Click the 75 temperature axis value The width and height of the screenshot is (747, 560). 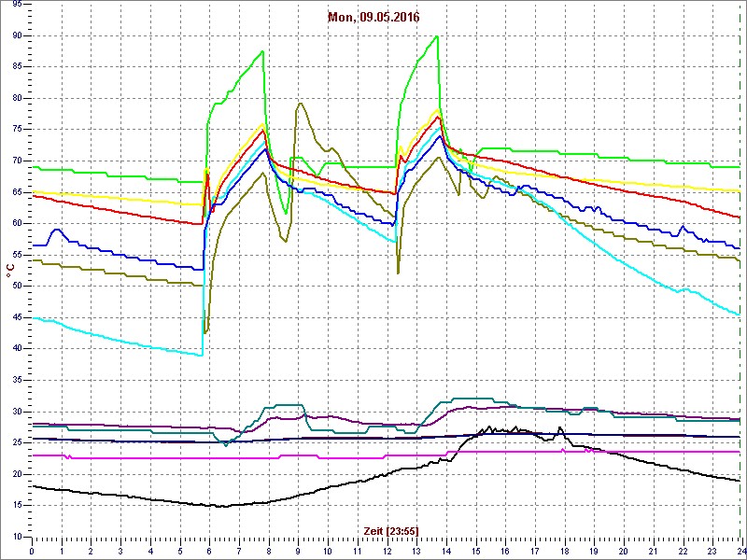tap(16, 130)
